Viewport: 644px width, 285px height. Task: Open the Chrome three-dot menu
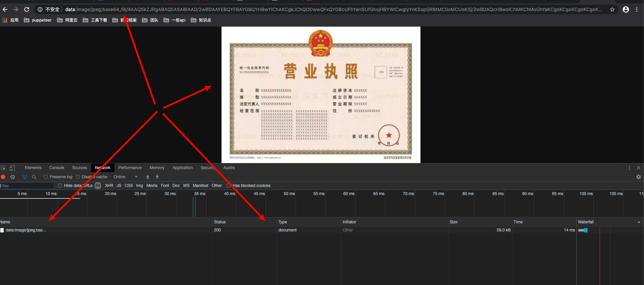(637, 9)
